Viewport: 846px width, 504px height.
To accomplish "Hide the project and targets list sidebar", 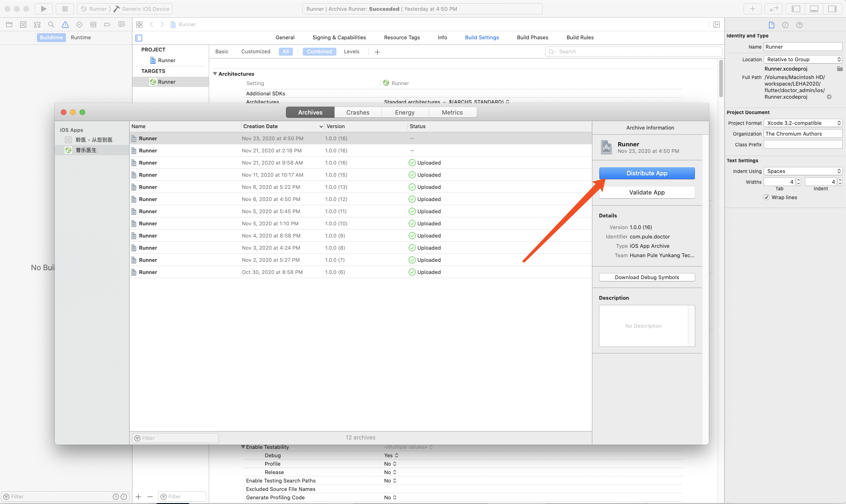I will coord(139,38).
